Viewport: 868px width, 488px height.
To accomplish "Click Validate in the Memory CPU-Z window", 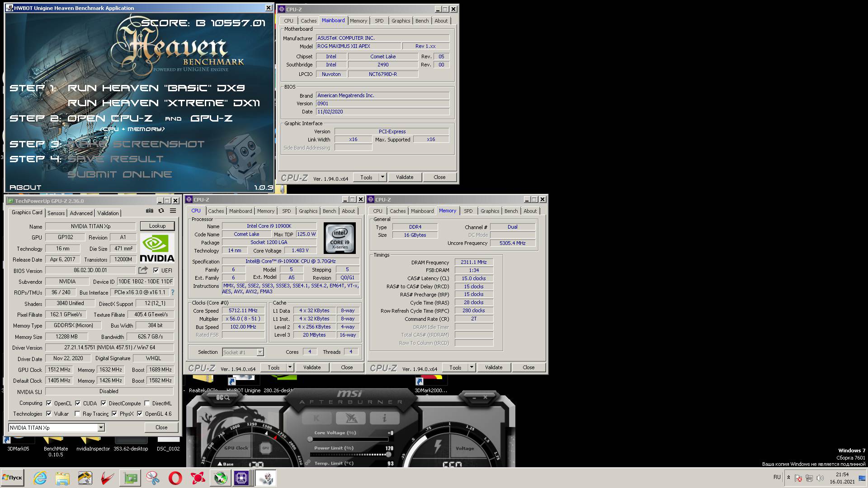I will pos(494,367).
